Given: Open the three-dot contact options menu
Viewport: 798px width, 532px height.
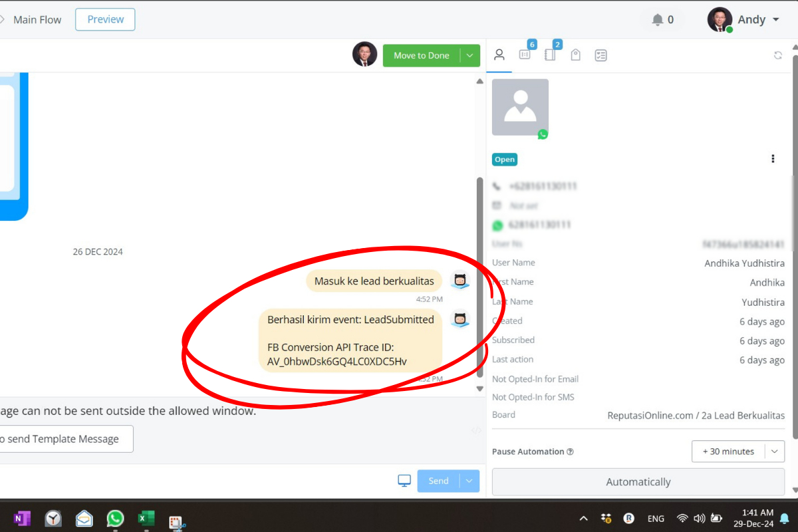Looking at the screenshot, I should (773, 159).
